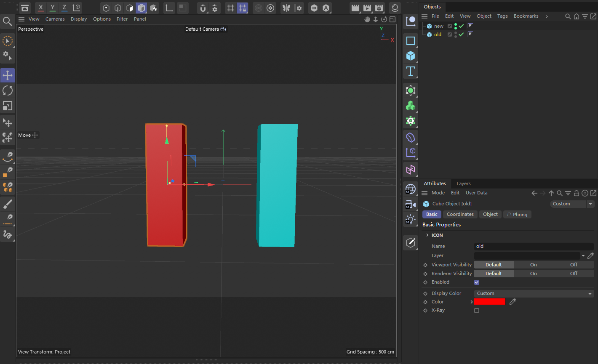Enable the X-Ray checkbox
598x364 pixels.
pos(477,311)
